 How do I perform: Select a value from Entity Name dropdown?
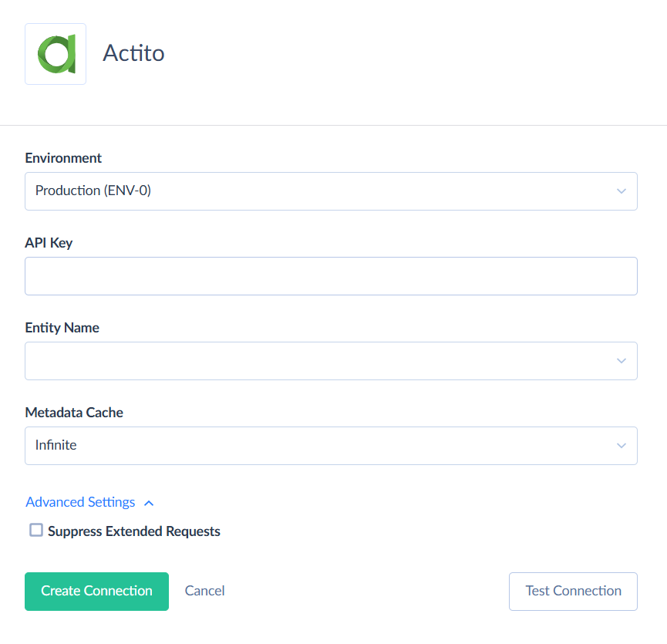(331, 360)
